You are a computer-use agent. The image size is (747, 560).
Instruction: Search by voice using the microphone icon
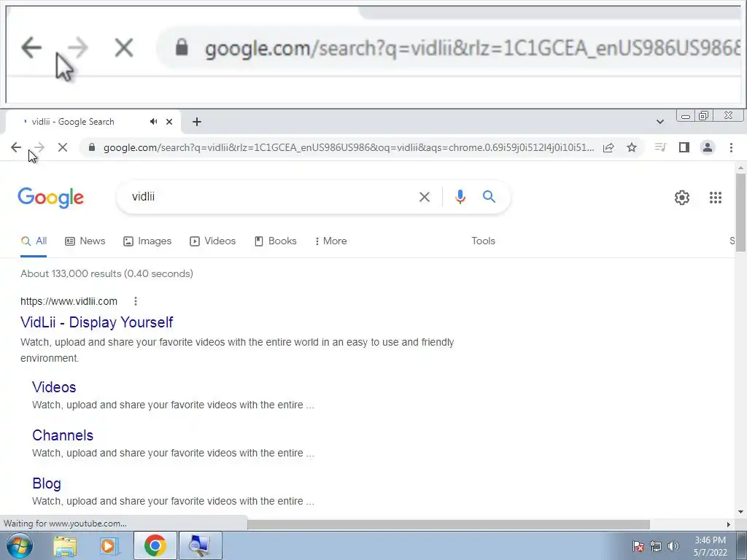pos(460,197)
